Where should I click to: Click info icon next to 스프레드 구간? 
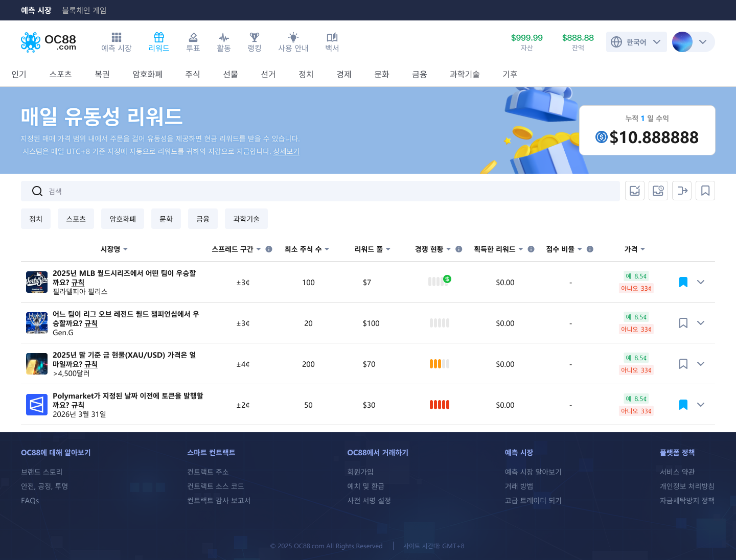click(x=269, y=249)
